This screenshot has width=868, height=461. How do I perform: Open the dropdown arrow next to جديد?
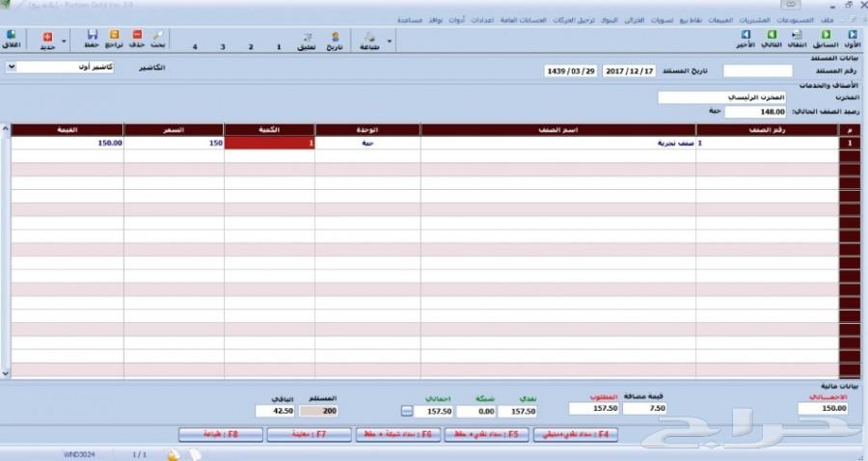(65, 41)
